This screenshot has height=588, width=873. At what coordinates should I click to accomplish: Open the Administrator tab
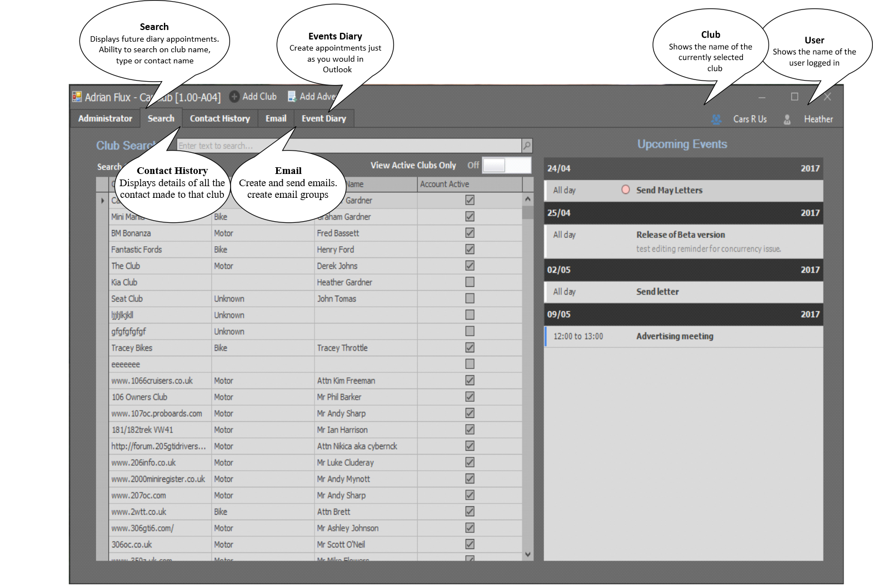105,118
